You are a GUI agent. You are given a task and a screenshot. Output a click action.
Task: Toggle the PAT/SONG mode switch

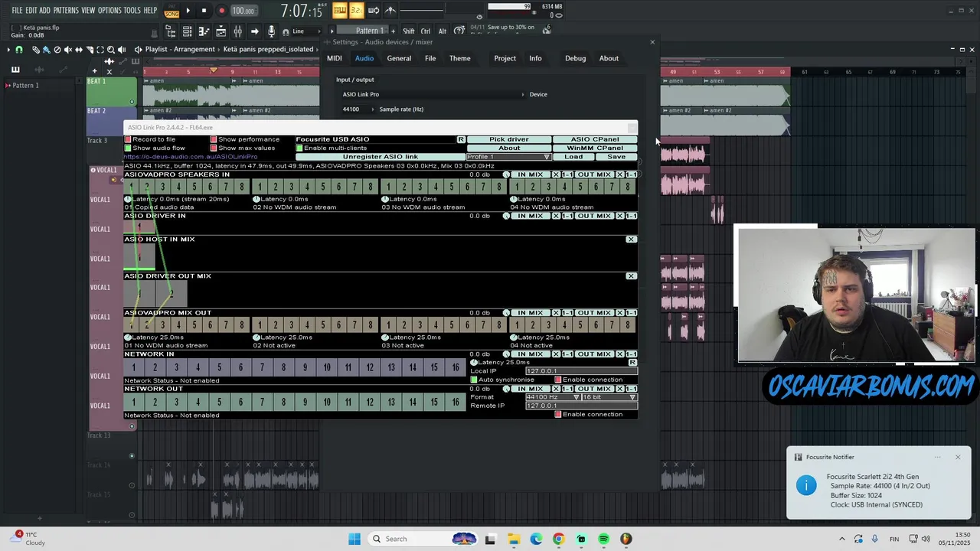tap(171, 11)
